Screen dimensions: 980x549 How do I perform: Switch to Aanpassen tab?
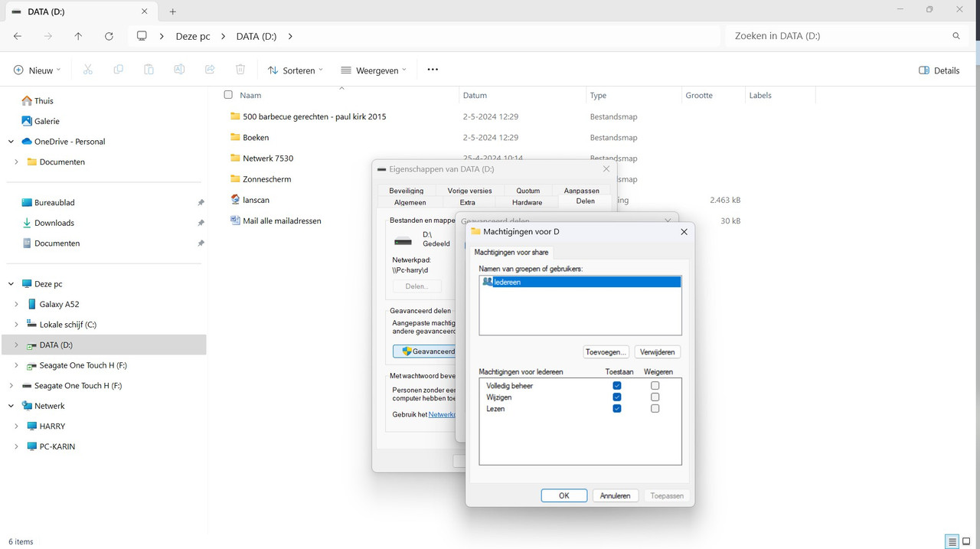[x=581, y=191]
